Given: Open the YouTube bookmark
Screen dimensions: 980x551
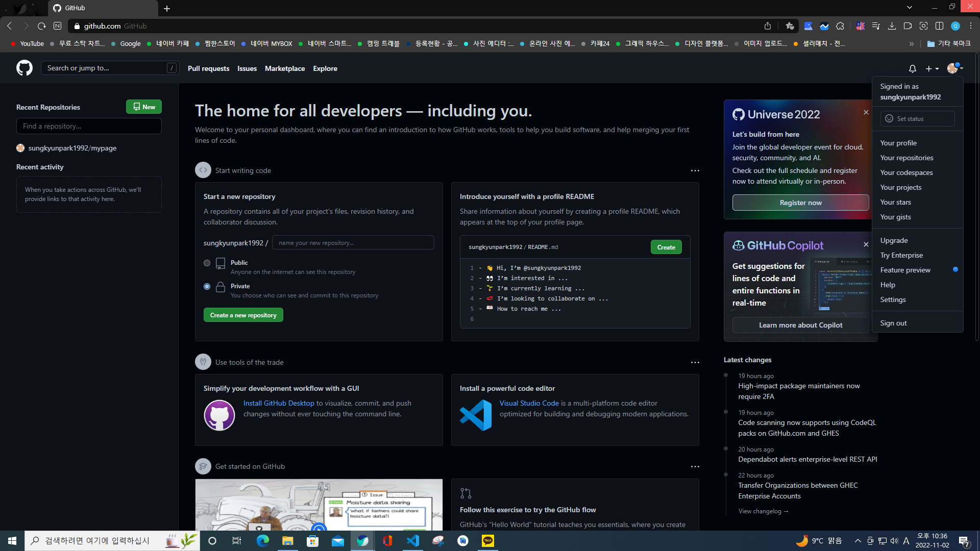Looking at the screenshot, I should (x=28, y=44).
